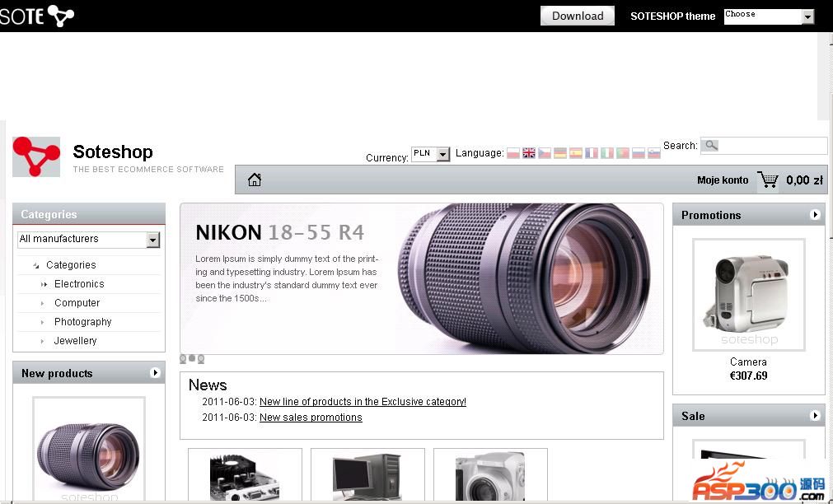Open the Camera camcorder thumbnail

pyautogui.click(x=748, y=295)
